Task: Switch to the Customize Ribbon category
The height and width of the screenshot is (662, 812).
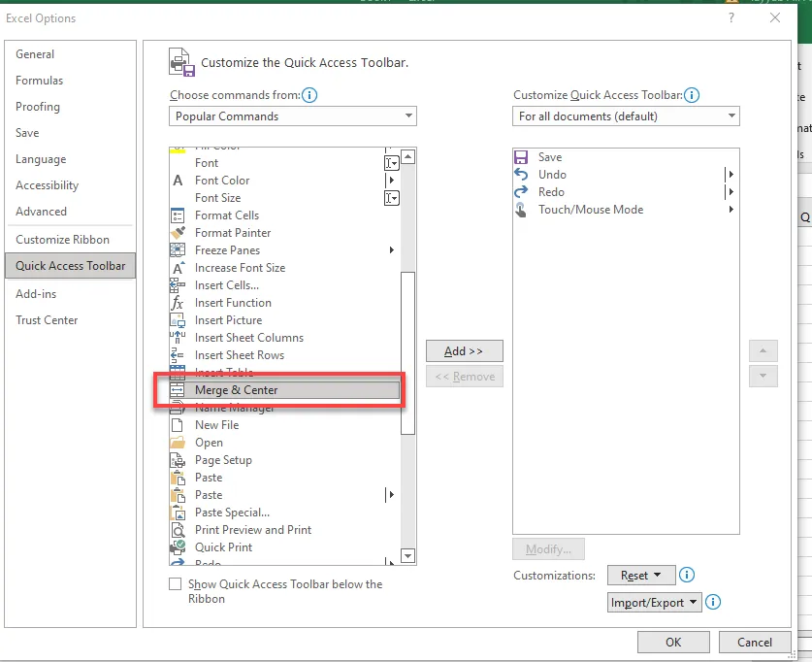Action: tap(62, 240)
